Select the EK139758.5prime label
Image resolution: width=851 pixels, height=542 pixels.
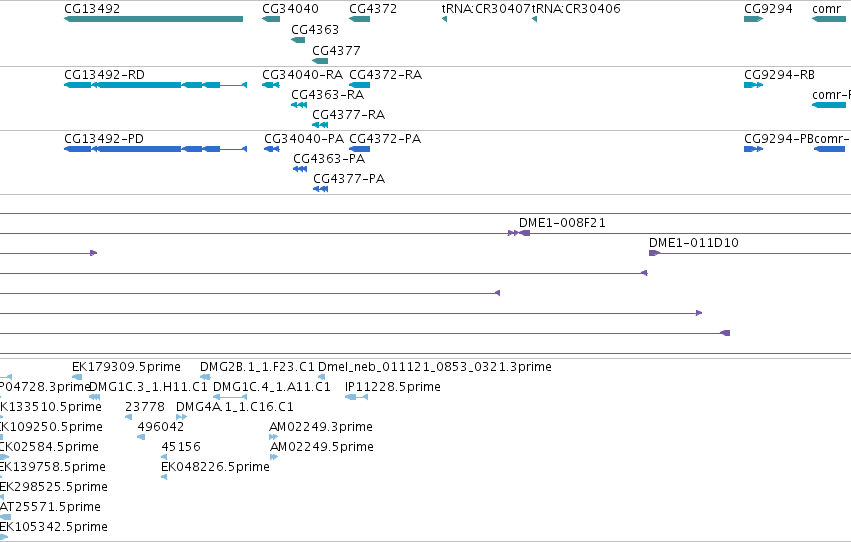click(52, 467)
